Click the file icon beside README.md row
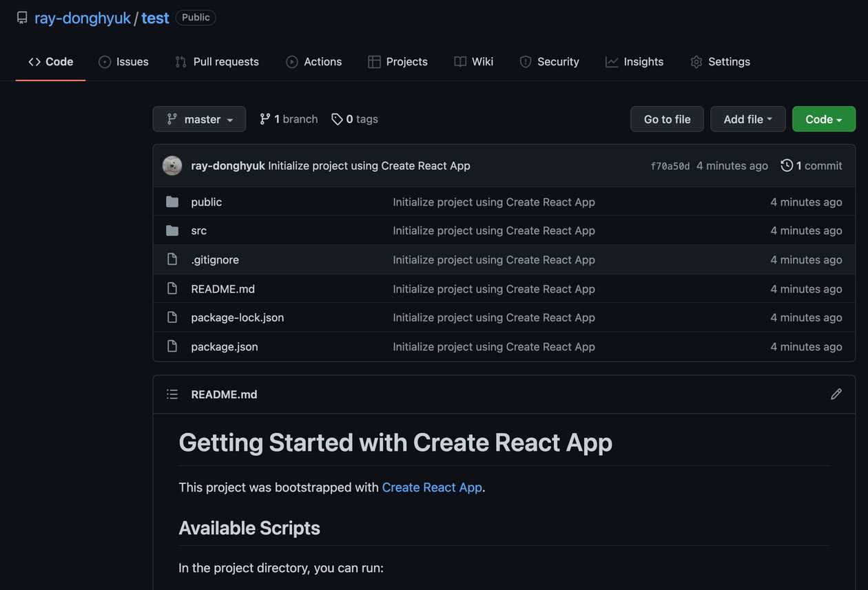868x590 pixels. 172,288
